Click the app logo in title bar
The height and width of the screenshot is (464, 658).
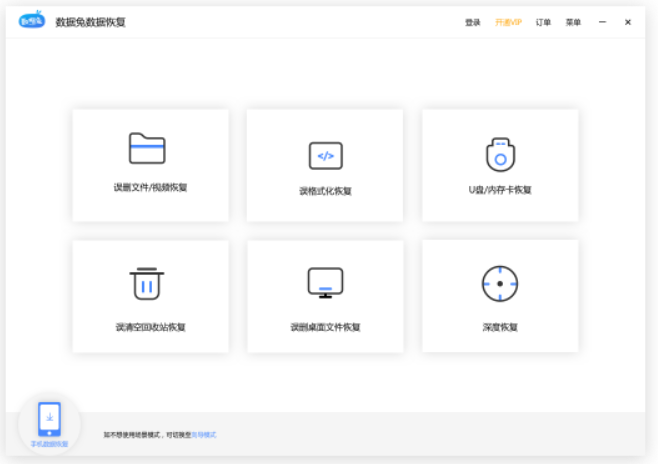(x=32, y=21)
